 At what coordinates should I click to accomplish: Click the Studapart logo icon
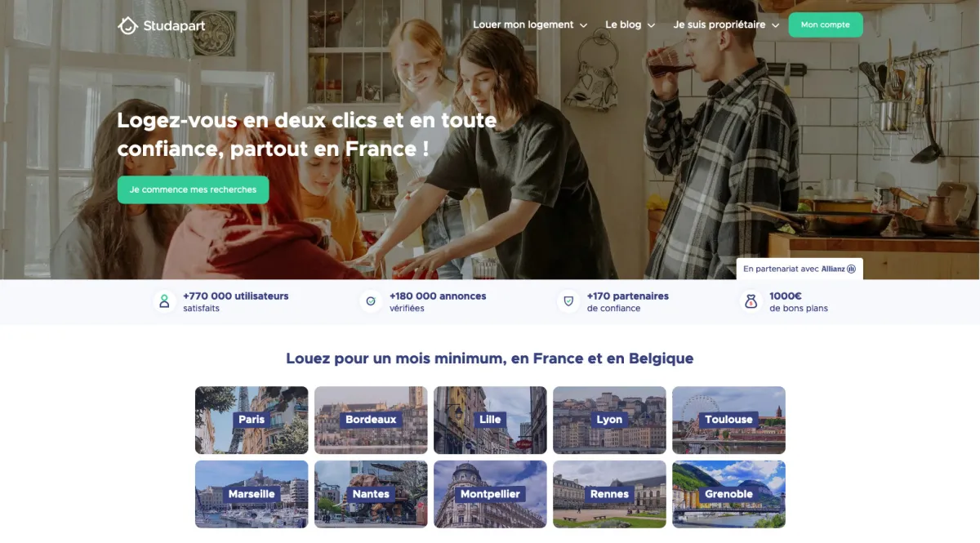point(127,26)
